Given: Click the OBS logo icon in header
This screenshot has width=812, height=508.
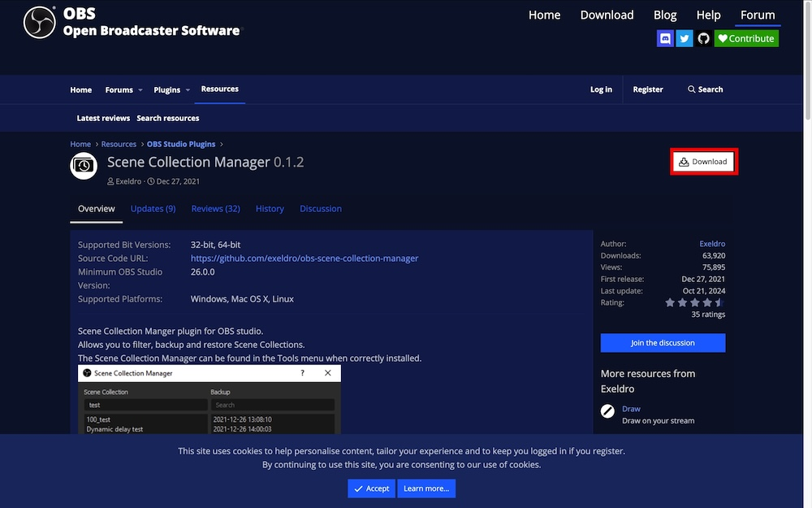Looking at the screenshot, I should point(39,22).
